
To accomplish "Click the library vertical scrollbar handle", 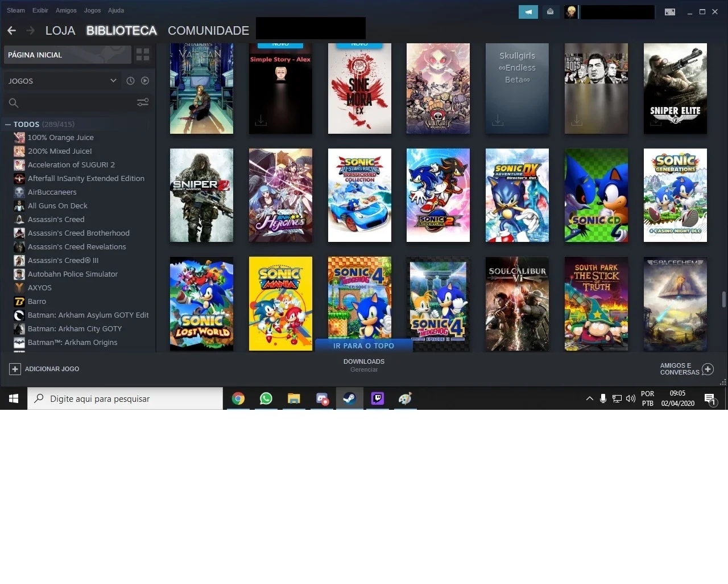I will tap(723, 299).
